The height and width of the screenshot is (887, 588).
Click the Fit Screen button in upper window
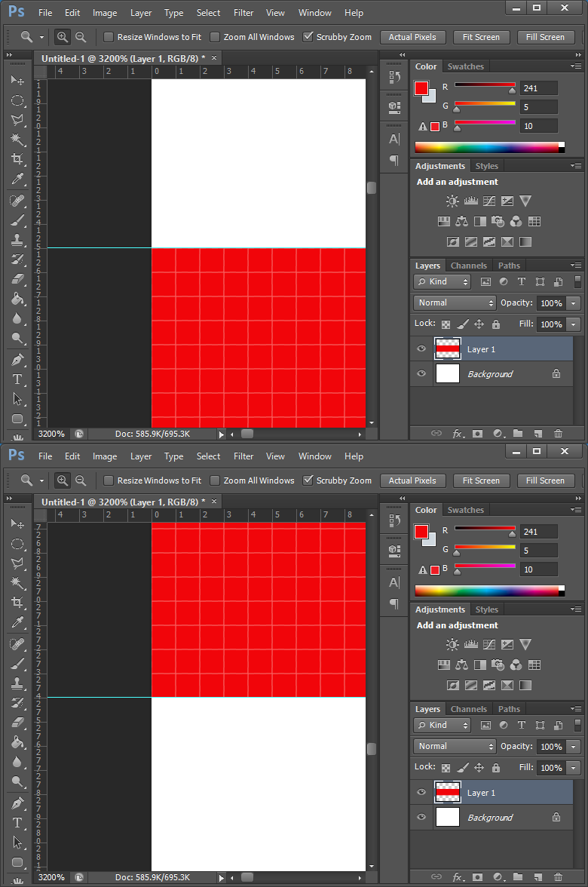(481, 37)
